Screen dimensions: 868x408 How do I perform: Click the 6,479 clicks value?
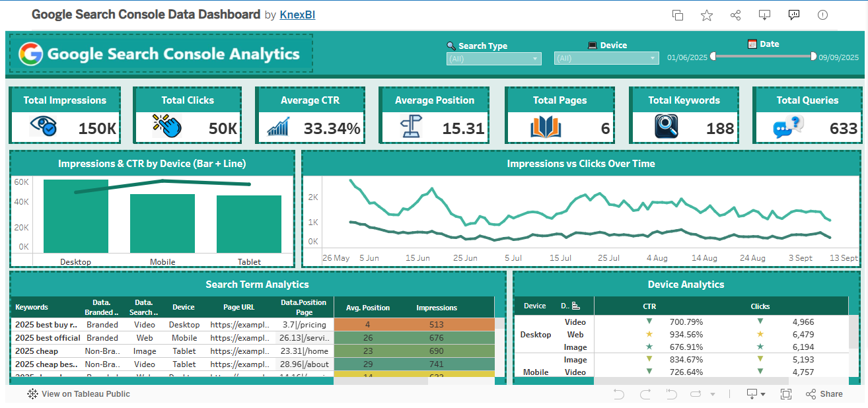[803, 335]
